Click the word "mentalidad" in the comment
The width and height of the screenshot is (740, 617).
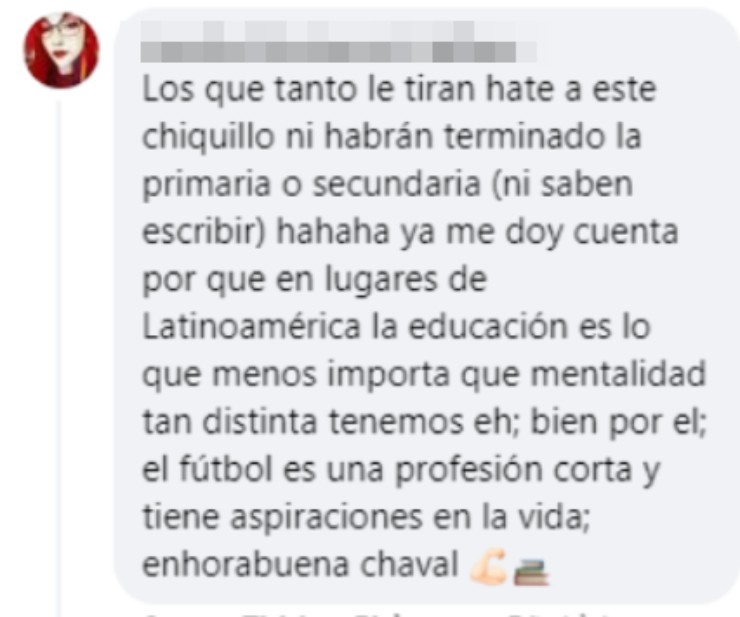[x=618, y=374]
